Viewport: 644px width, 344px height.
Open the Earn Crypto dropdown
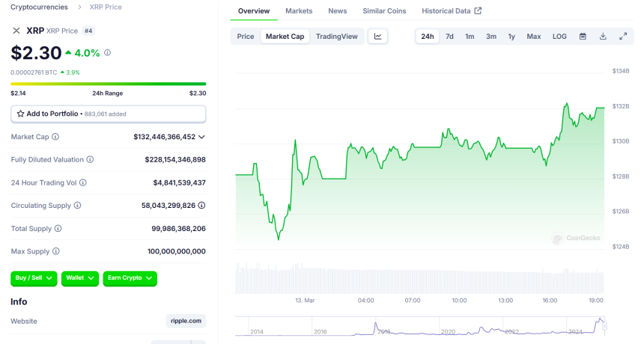[130, 278]
